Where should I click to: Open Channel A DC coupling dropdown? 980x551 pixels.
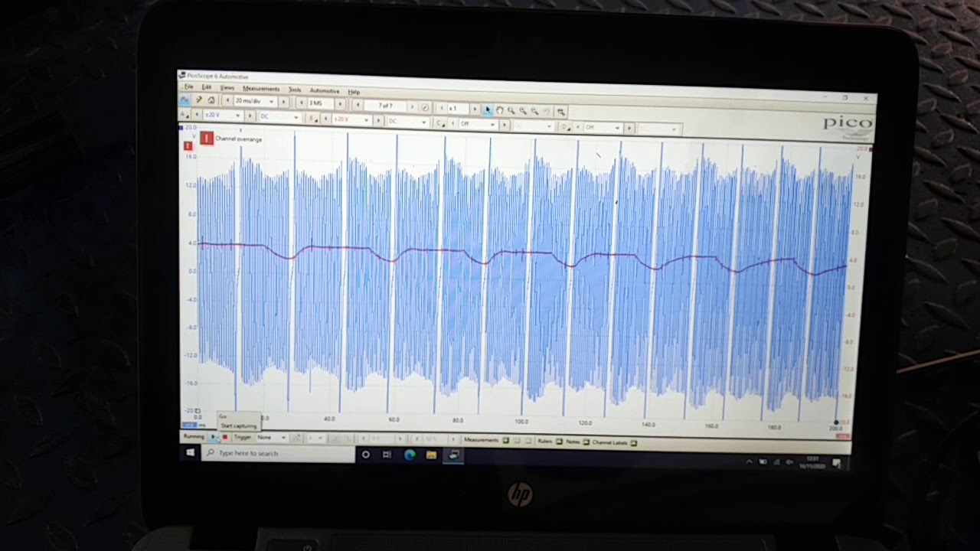coord(279,116)
